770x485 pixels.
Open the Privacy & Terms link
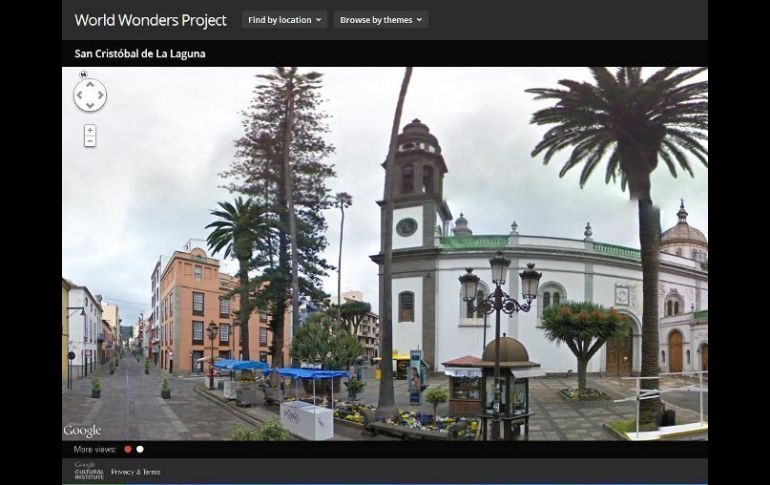pos(135,472)
